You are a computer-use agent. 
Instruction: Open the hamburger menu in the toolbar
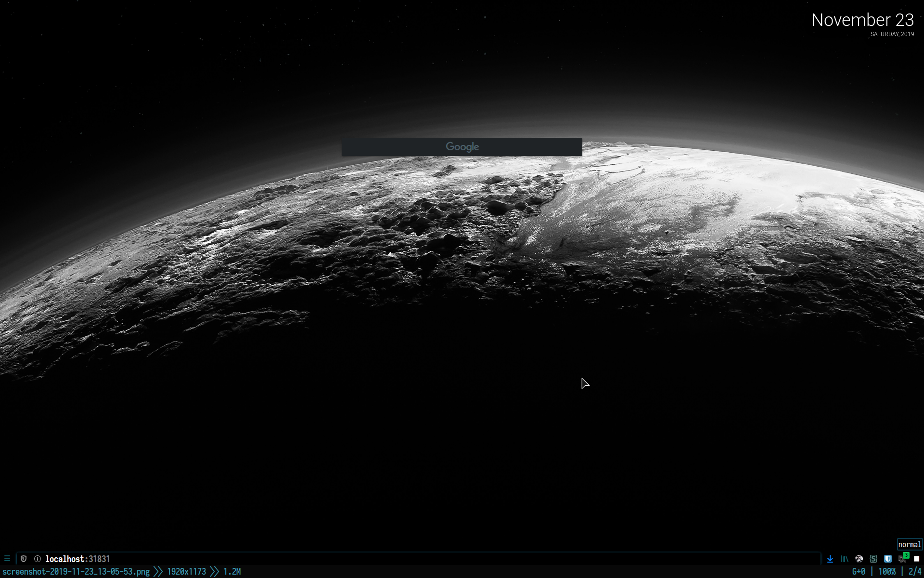pos(7,559)
